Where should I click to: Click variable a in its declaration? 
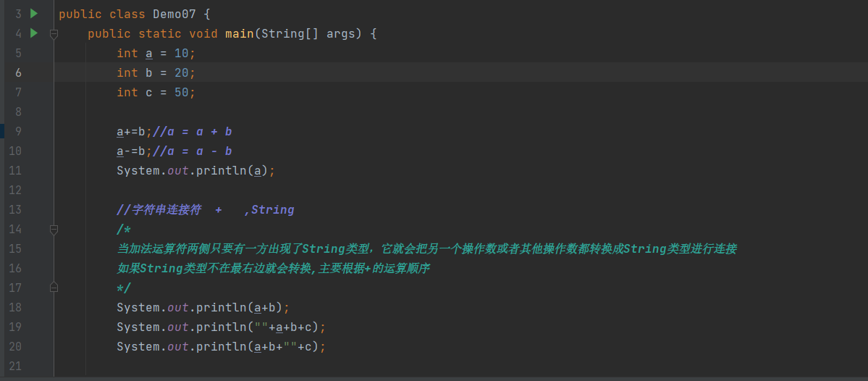[149, 53]
